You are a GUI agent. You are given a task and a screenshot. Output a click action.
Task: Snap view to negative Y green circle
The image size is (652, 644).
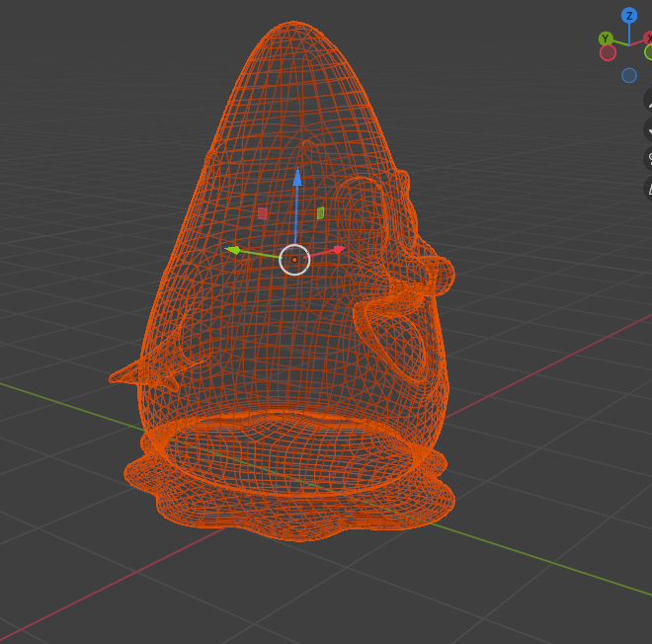coord(648,52)
